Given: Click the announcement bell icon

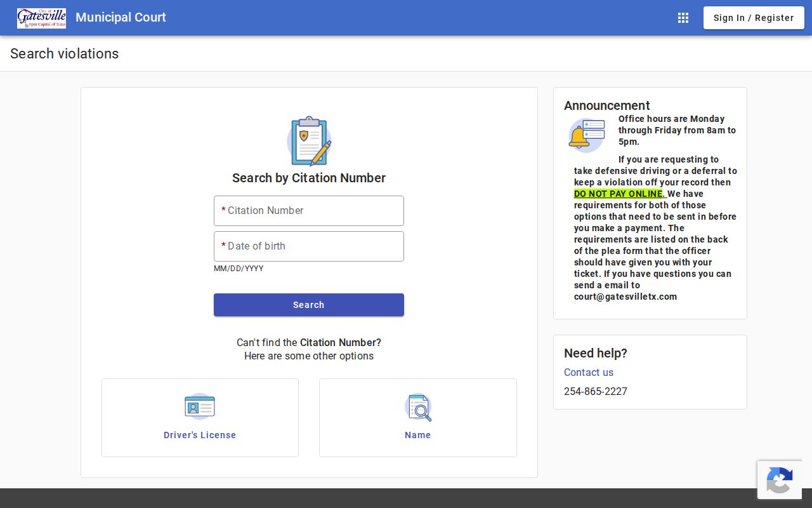Looking at the screenshot, I should 586,135.
